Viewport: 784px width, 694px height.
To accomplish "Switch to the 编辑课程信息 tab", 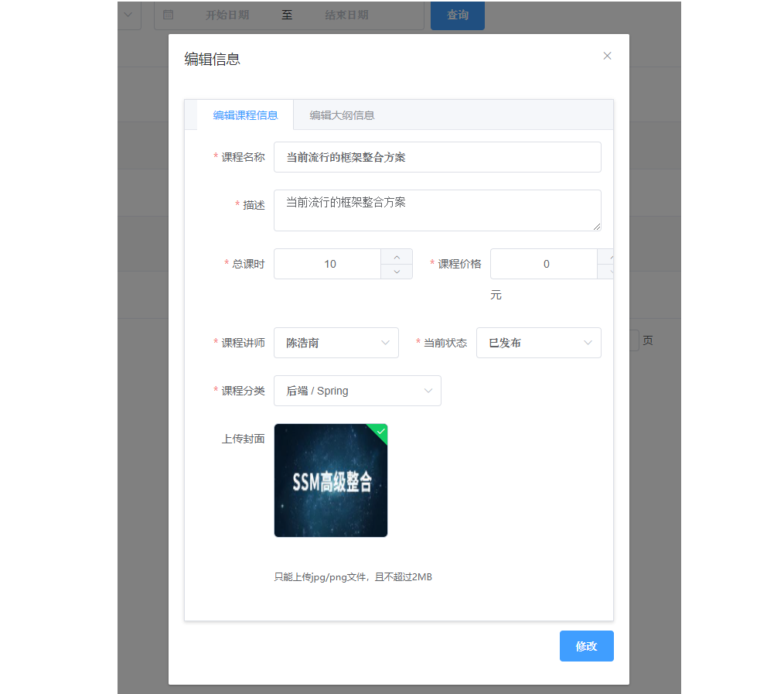I will pyautogui.click(x=245, y=115).
